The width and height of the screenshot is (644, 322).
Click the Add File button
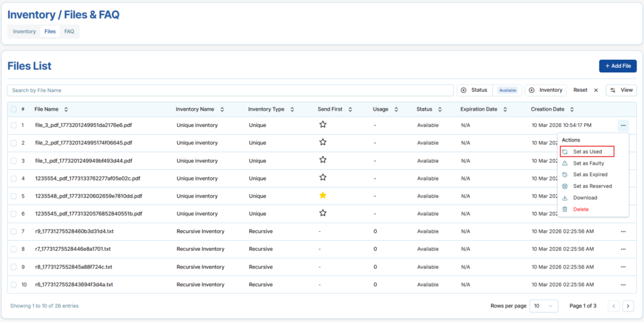tap(617, 66)
